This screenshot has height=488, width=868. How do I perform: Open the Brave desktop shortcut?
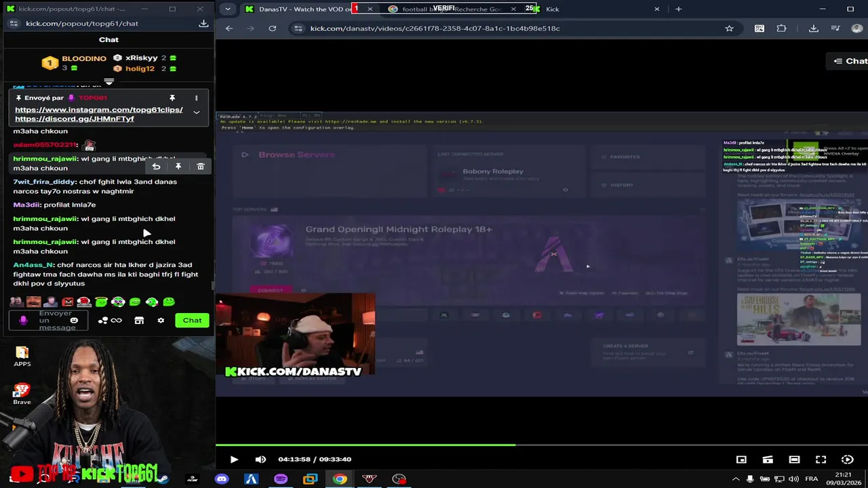(22, 394)
